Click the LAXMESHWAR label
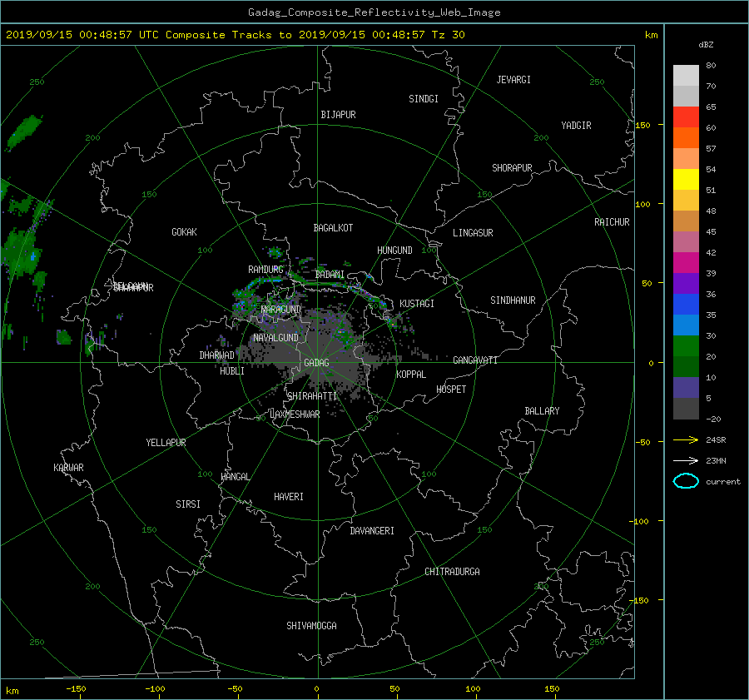This screenshot has height=700, width=749. [295, 415]
